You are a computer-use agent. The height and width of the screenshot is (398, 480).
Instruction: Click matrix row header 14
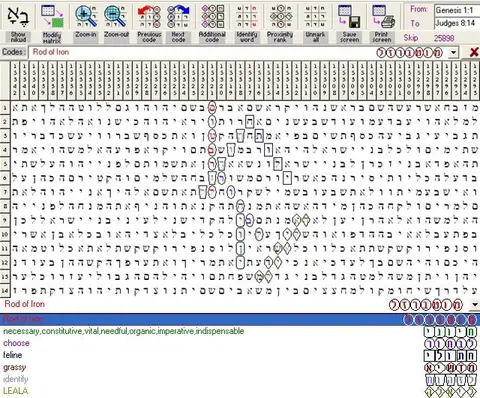[5, 291]
